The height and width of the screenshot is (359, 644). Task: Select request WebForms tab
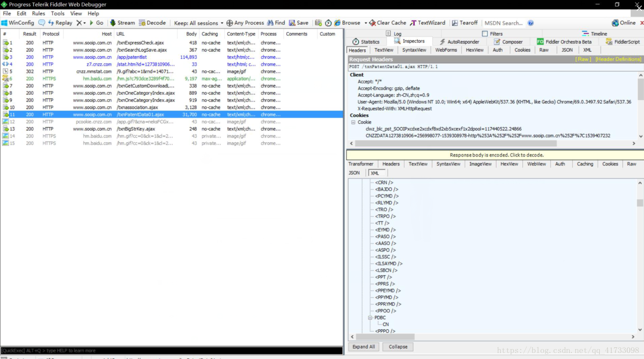pyautogui.click(x=446, y=50)
